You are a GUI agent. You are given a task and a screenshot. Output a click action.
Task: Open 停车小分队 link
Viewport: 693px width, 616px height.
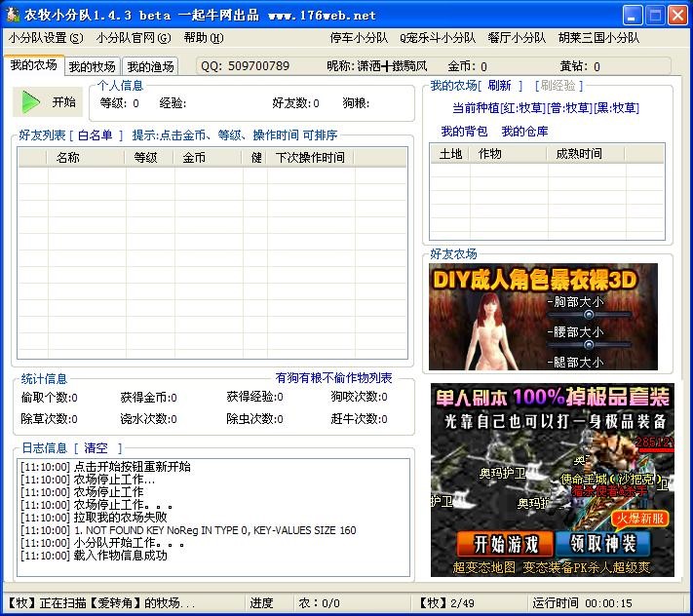point(359,38)
